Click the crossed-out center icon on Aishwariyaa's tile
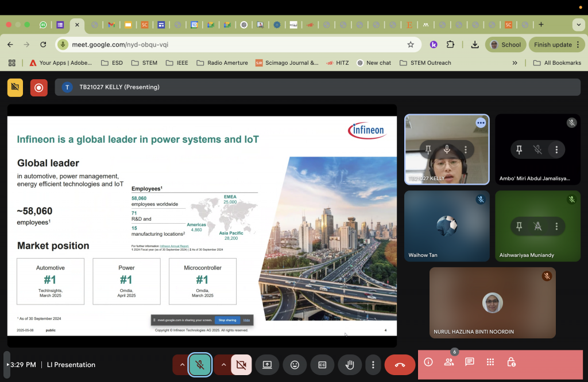The height and width of the screenshot is (382, 588). [x=537, y=226]
